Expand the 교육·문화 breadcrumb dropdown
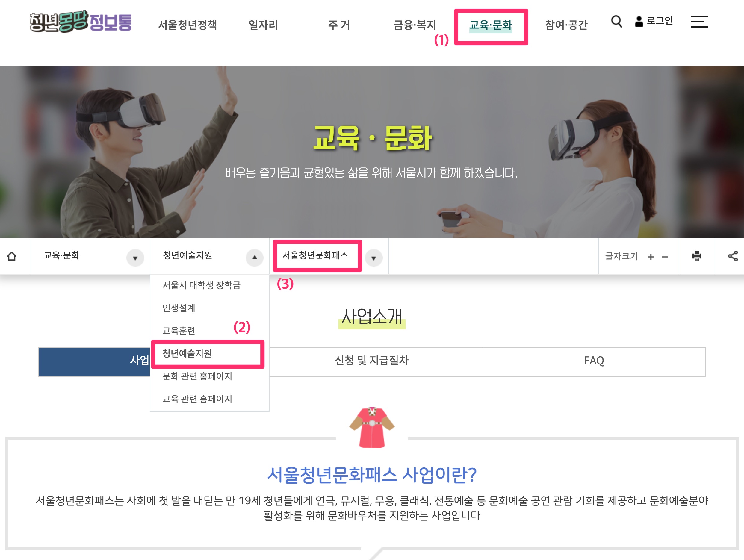 click(x=134, y=258)
